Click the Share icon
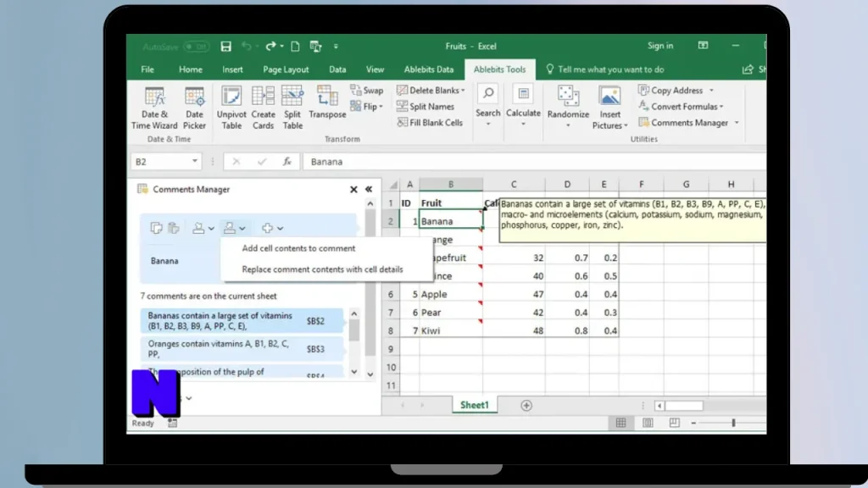Screen dimensions: 868x488 pos(748,69)
